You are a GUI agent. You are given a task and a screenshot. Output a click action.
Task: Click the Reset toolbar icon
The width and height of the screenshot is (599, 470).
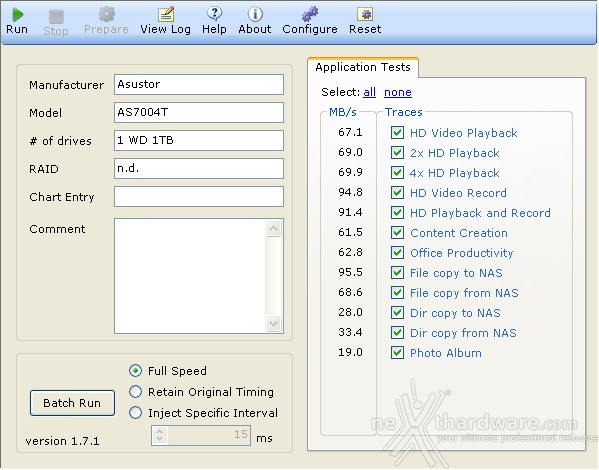[x=365, y=15]
